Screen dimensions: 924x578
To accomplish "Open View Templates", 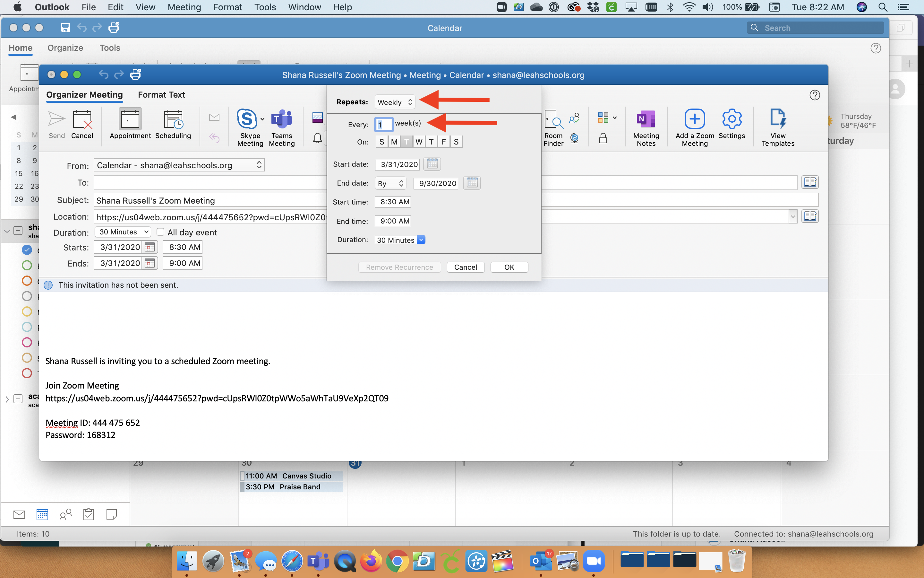I will pos(778,128).
